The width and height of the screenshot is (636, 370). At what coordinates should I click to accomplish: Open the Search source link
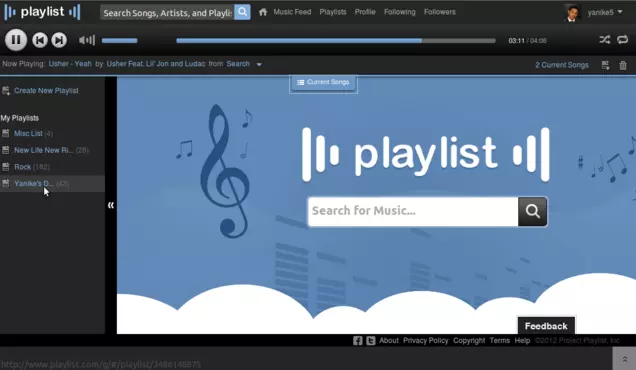tap(238, 64)
